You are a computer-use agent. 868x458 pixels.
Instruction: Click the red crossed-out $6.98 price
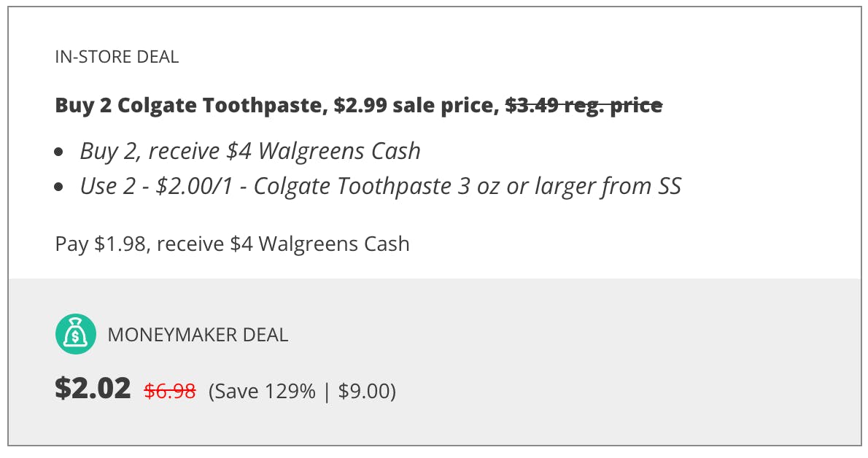[x=170, y=392]
